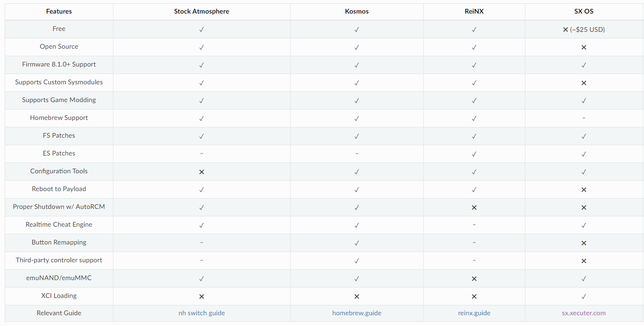Click SX OS checkmark for Firmware 8.1.0+ Support
Image resolution: width=644 pixels, height=326 pixels.
click(584, 65)
